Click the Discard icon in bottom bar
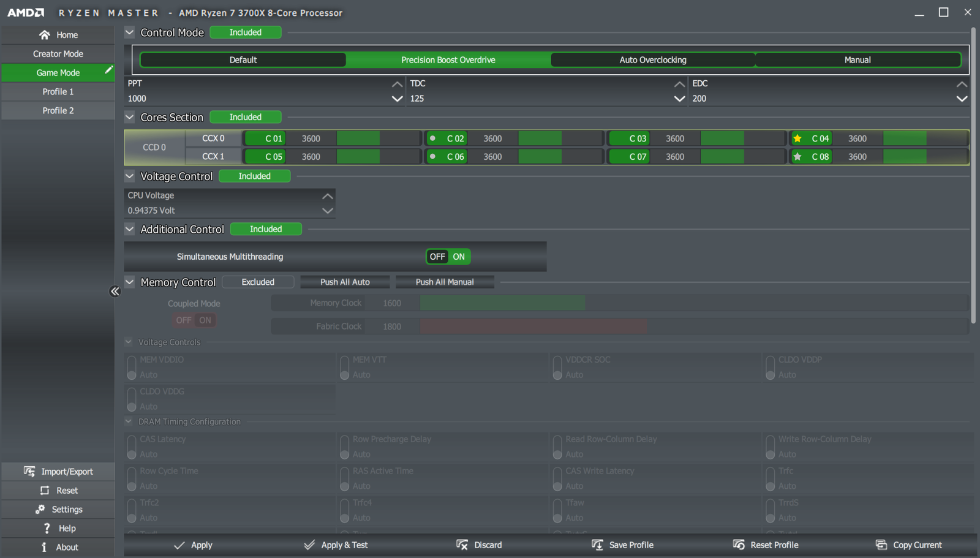980x558 pixels. point(462,545)
